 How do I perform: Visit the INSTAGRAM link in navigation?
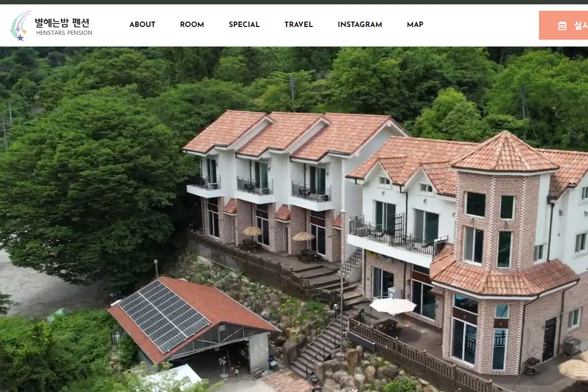[x=360, y=24]
